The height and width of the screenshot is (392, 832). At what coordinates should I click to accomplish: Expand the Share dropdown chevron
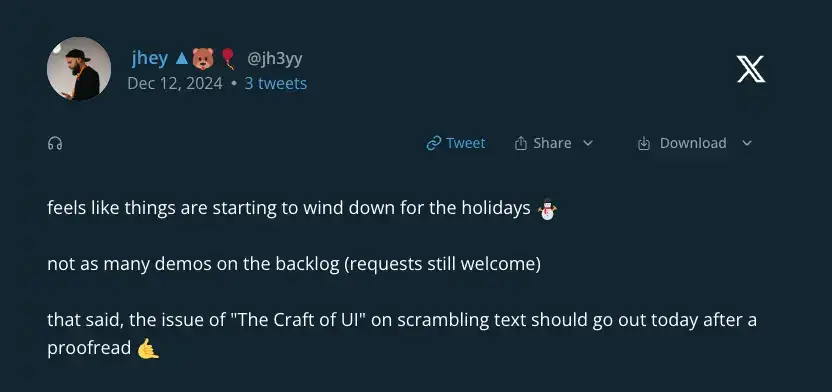pyautogui.click(x=588, y=143)
